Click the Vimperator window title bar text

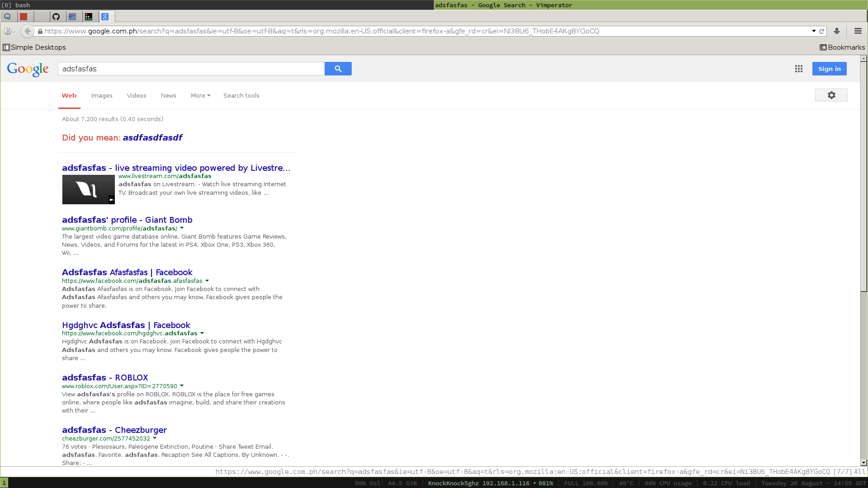pos(504,5)
